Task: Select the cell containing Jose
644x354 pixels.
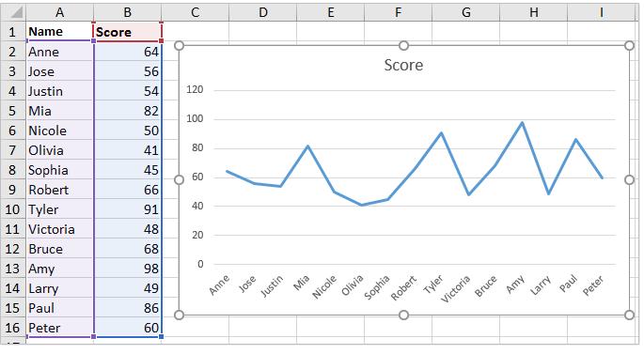Action: point(60,71)
